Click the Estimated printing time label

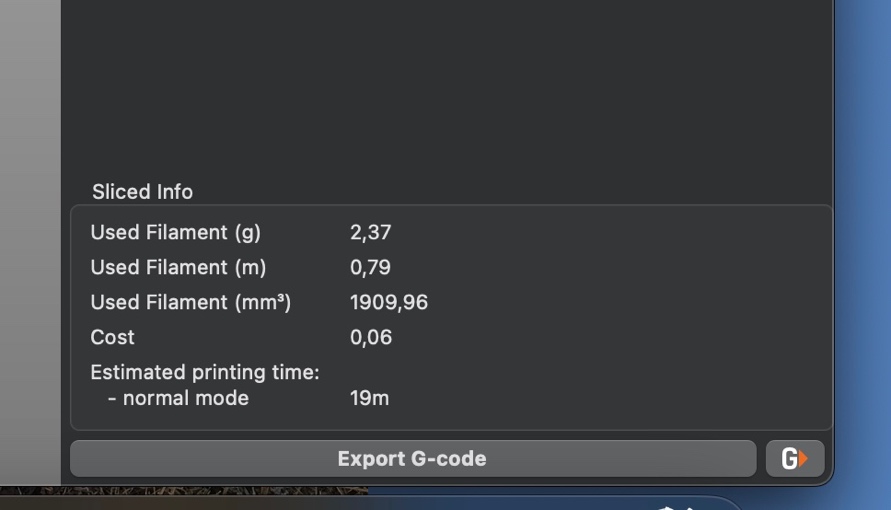click(205, 373)
